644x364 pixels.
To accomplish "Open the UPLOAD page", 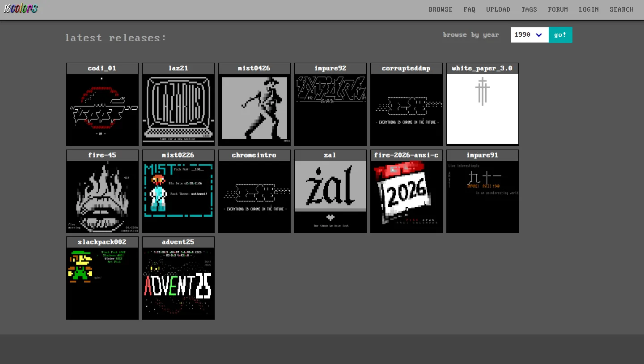I will [498, 9].
